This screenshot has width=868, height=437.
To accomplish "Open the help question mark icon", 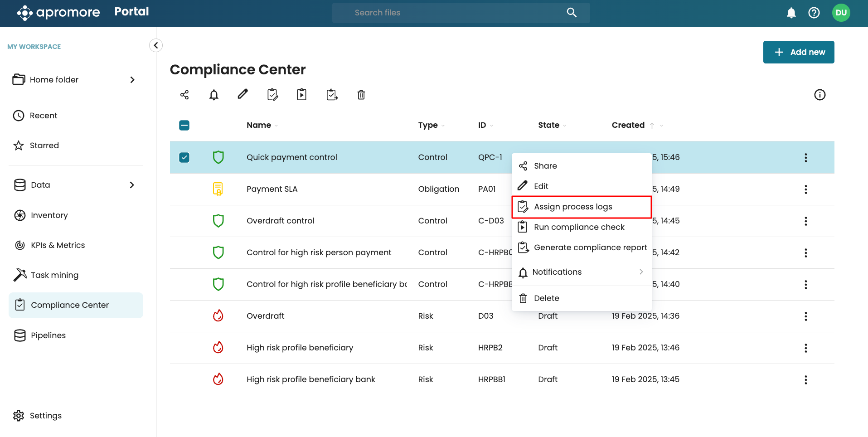I will point(814,13).
